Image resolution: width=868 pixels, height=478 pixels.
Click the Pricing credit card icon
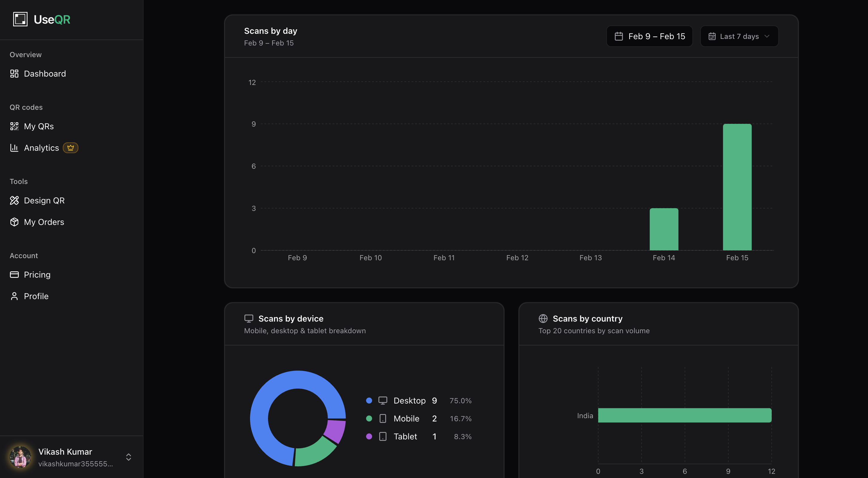tap(14, 274)
